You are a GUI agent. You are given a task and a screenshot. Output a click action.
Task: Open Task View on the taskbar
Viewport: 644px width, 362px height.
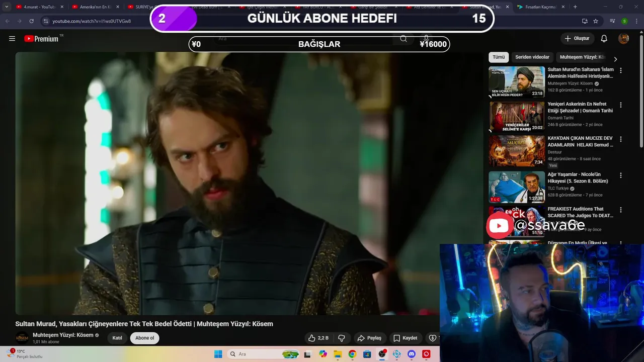[x=307, y=354]
